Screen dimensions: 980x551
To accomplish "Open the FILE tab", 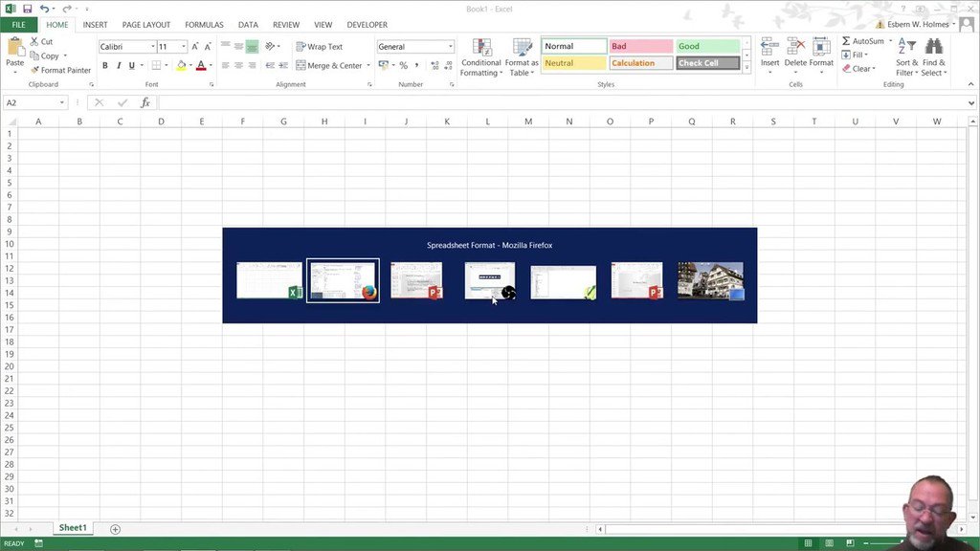I will (x=19, y=25).
